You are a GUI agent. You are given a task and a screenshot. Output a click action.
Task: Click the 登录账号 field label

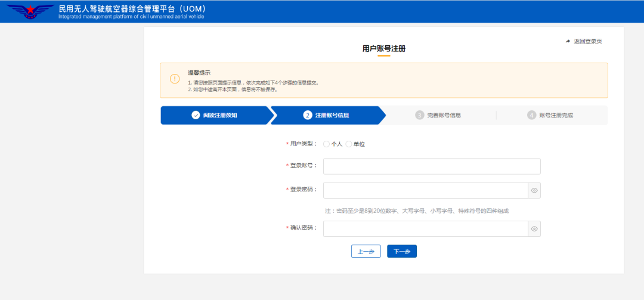pos(304,165)
